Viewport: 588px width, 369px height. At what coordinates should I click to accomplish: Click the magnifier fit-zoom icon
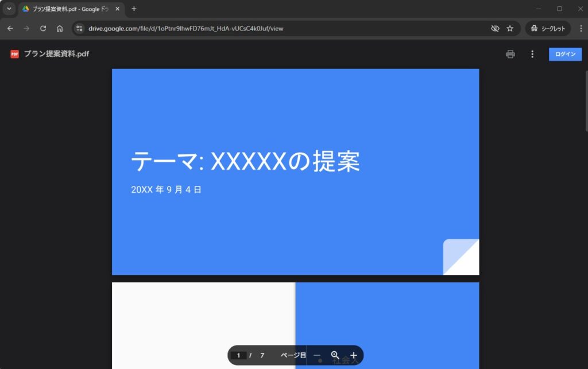point(335,355)
